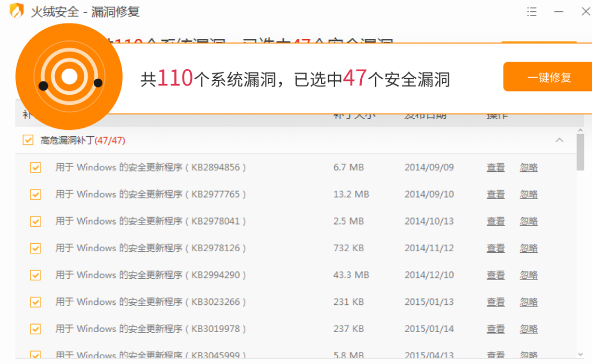Click scrollbar up arrow at top
The height and width of the screenshot is (364, 592).
tap(580, 131)
